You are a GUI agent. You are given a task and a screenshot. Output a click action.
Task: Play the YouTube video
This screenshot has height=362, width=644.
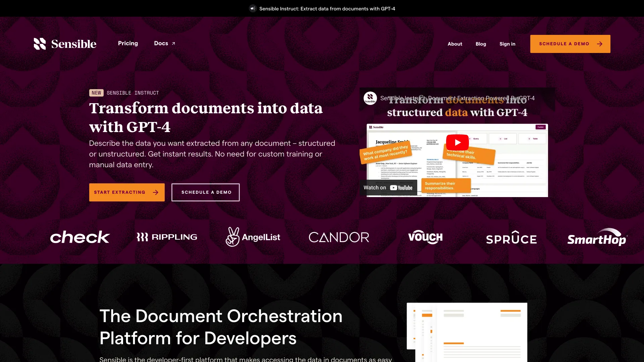(457, 142)
